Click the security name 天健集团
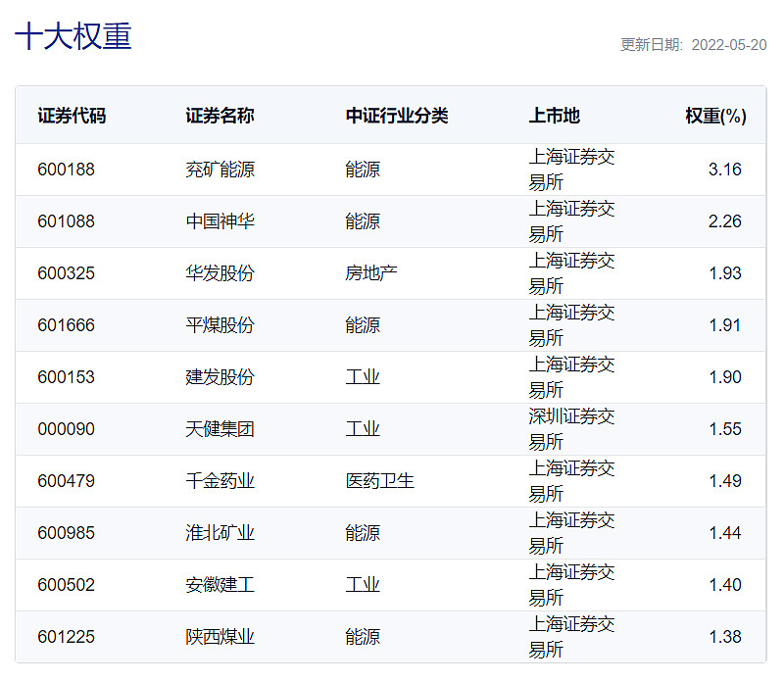Image resolution: width=784 pixels, height=682 pixels. pos(220,429)
